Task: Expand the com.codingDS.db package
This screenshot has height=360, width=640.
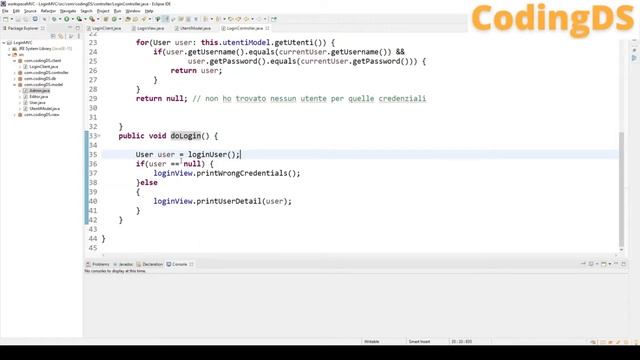Action: coord(15,78)
